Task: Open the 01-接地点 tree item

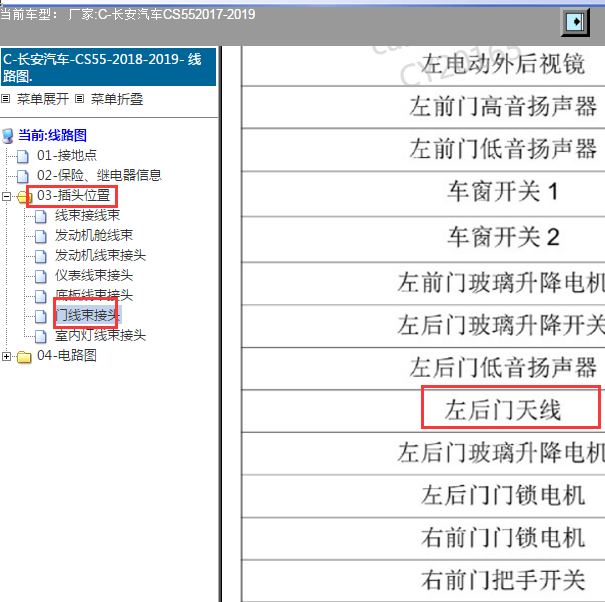Action: [x=67, y=155]
